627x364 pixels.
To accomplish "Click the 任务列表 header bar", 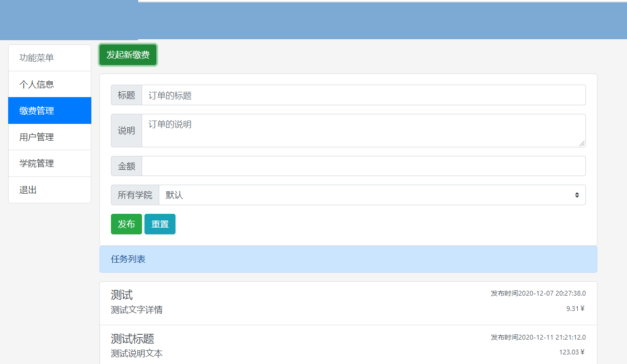I will 348,259.
